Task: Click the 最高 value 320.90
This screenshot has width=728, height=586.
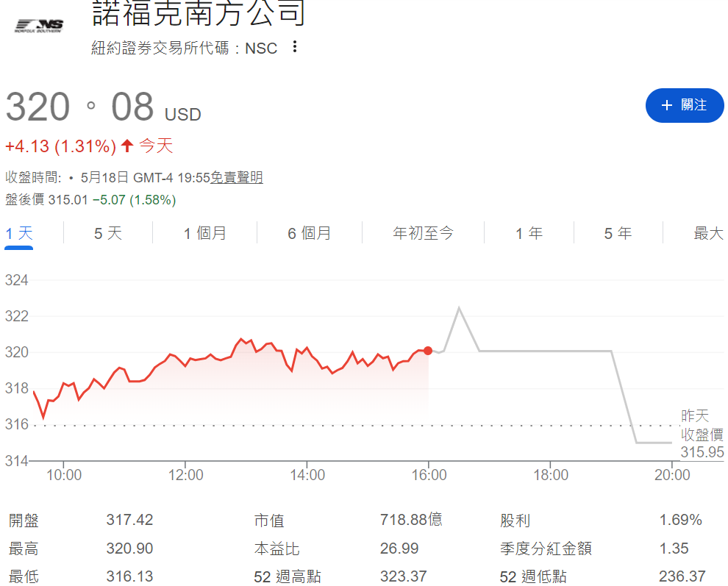Action: (129, 549)
